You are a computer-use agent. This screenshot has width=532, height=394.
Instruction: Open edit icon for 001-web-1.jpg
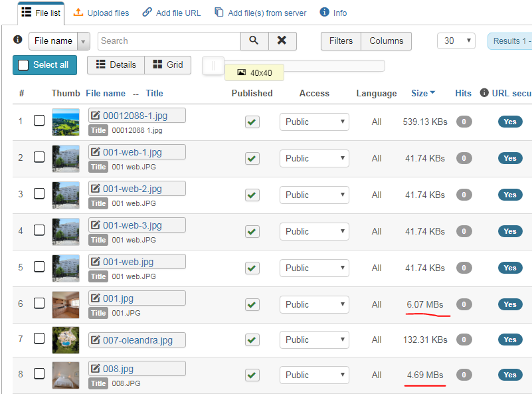[x=96, y=151]
